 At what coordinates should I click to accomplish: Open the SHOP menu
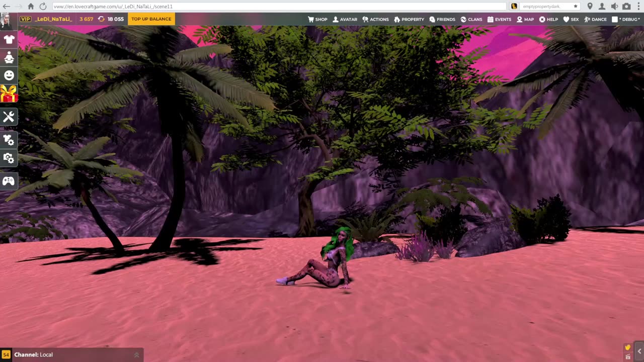click(x=317, y=19)
